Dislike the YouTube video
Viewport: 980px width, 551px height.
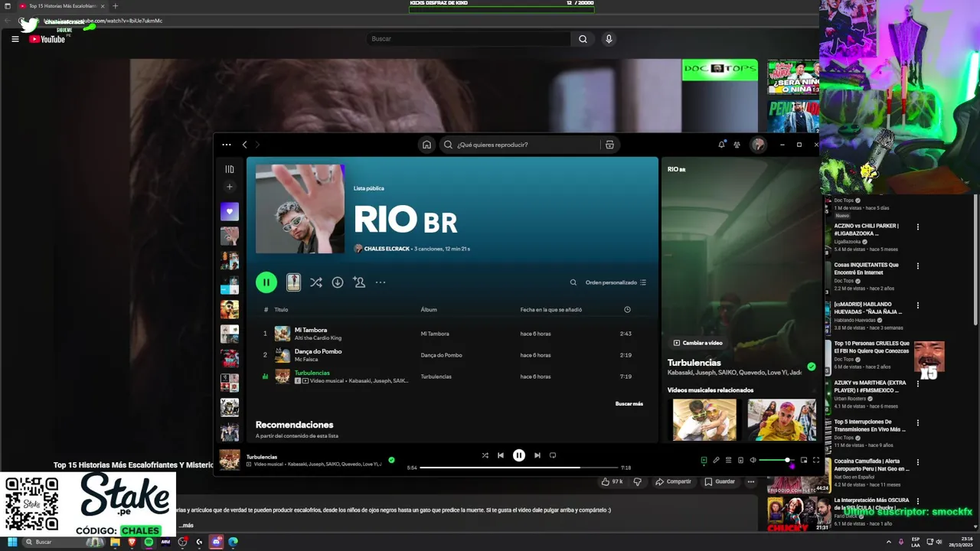(638, 481)
